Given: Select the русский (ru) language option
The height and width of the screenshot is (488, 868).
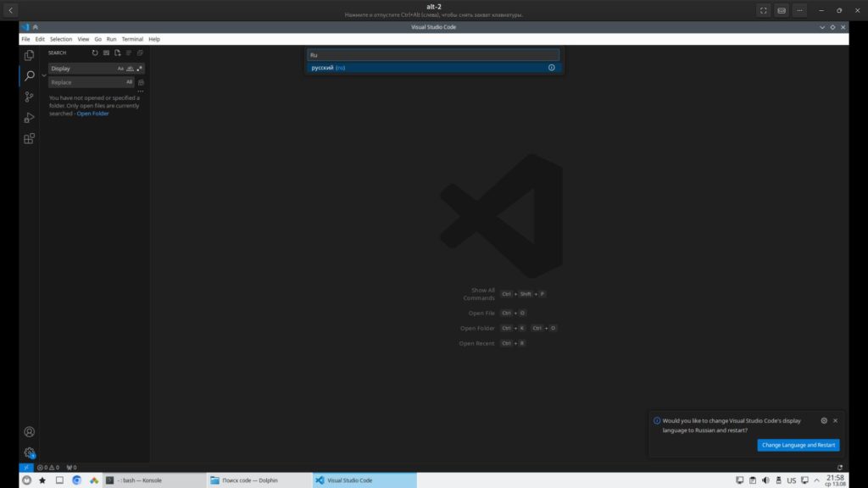Looking at the screenshot, I should [x=434, y=68].
